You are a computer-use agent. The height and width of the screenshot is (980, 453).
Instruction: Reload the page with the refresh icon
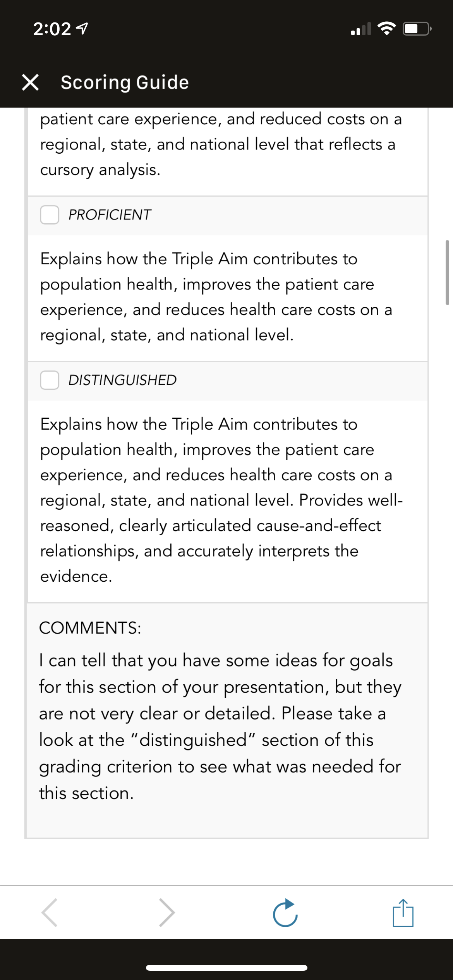(285, 913)
